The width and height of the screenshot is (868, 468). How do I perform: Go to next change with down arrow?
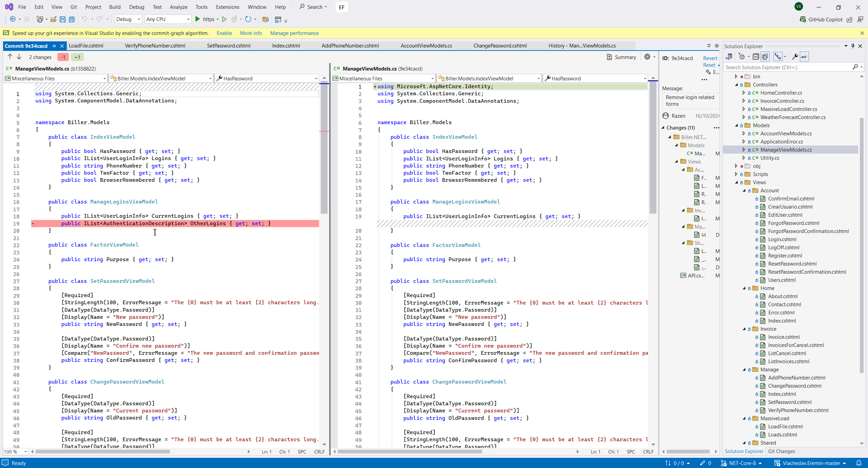point(19,57)
